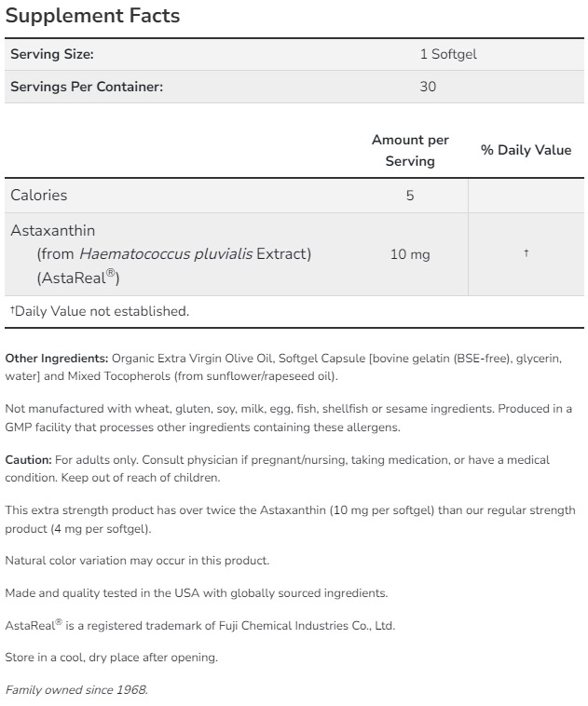Viewport: 588px width, 706px height.
Task: Click the dagger symbol in Daily Value column
Action: [526, 253]
